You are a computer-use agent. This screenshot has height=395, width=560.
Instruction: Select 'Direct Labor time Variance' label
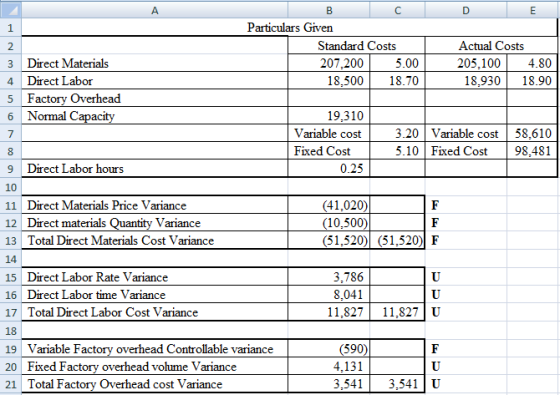click(155, 294)
